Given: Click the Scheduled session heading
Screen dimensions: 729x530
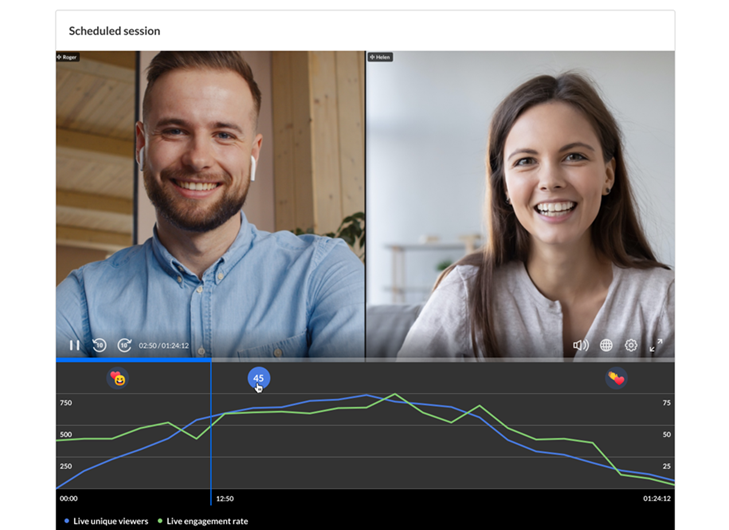Looking at the screenshot, I should (114, 31).
